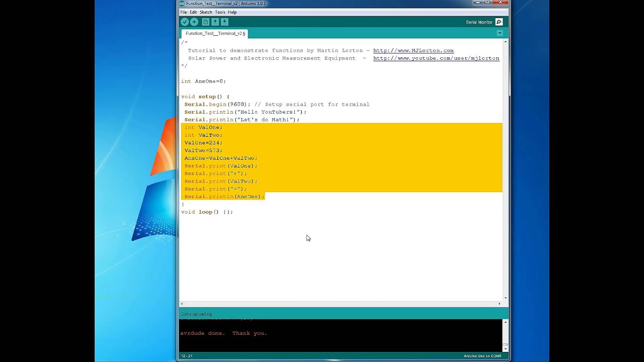Click the 'Serial.print(ValOne);' line
The height and width of the screenshot is (362, 644).
pyautogui.click(x=221, y=166)
